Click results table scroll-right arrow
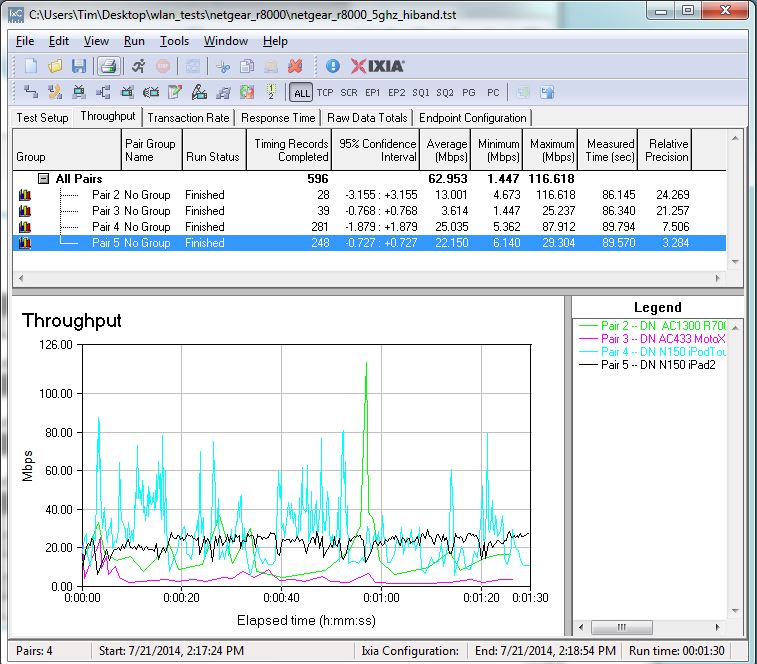This screenshot has width=757, height=664. click(x=717, y=278)
